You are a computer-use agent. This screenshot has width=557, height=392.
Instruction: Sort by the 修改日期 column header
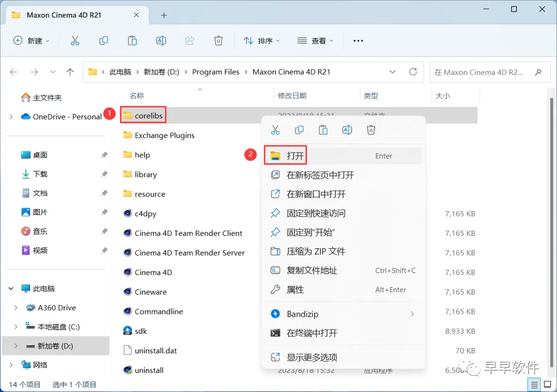point(292,96)
